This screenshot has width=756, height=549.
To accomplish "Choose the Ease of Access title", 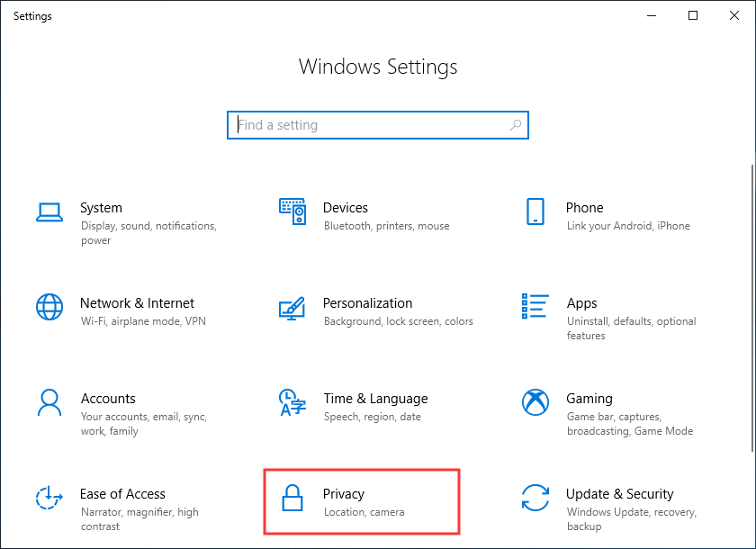I will (122, 494).
